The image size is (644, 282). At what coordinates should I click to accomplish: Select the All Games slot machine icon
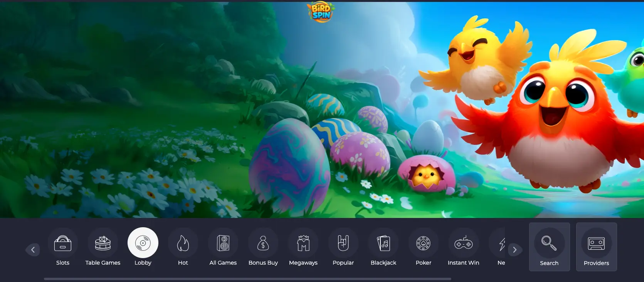pyautogui.click(x=223, y=243)
